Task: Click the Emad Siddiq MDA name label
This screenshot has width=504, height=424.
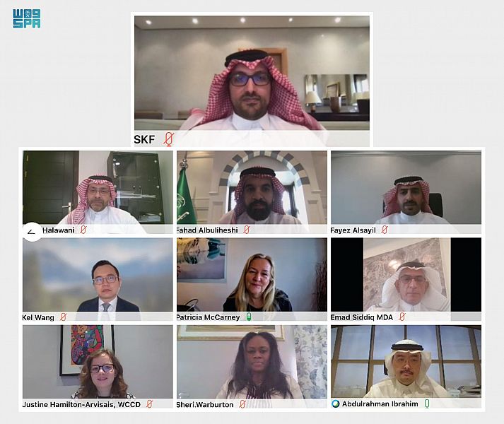Action: [362, 317]
